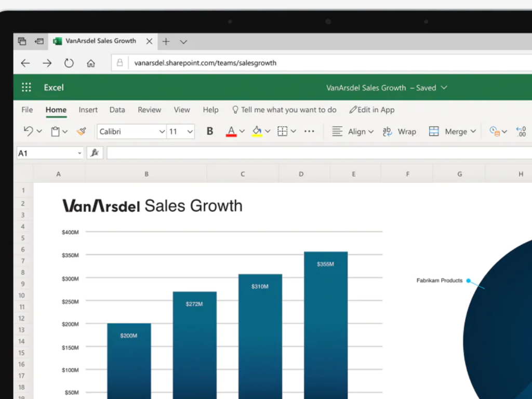This screenshot has width=532, height=399.
Task: Select the whole sheet corner button
Action: (23, 174)
